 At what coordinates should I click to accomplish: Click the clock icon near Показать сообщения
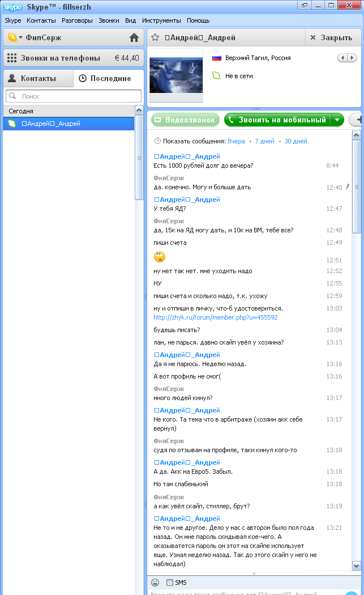tap(157, 141)
